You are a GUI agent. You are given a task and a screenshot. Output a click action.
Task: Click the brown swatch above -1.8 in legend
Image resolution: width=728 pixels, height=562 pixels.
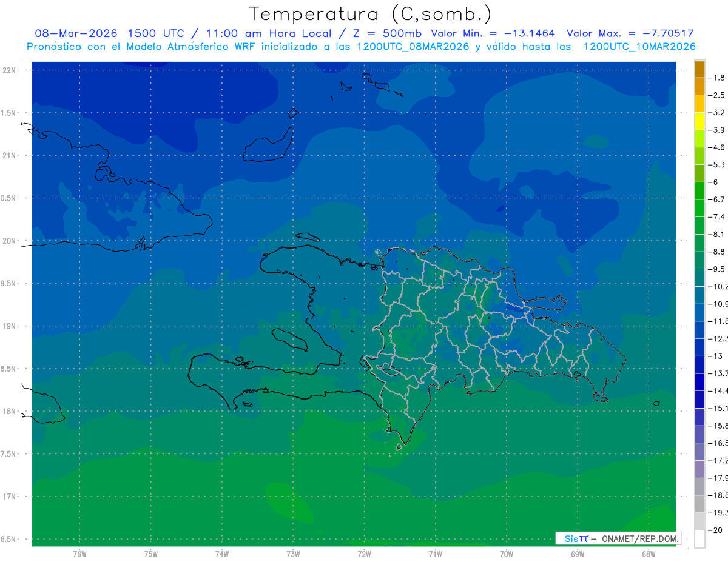pos(699,69)
